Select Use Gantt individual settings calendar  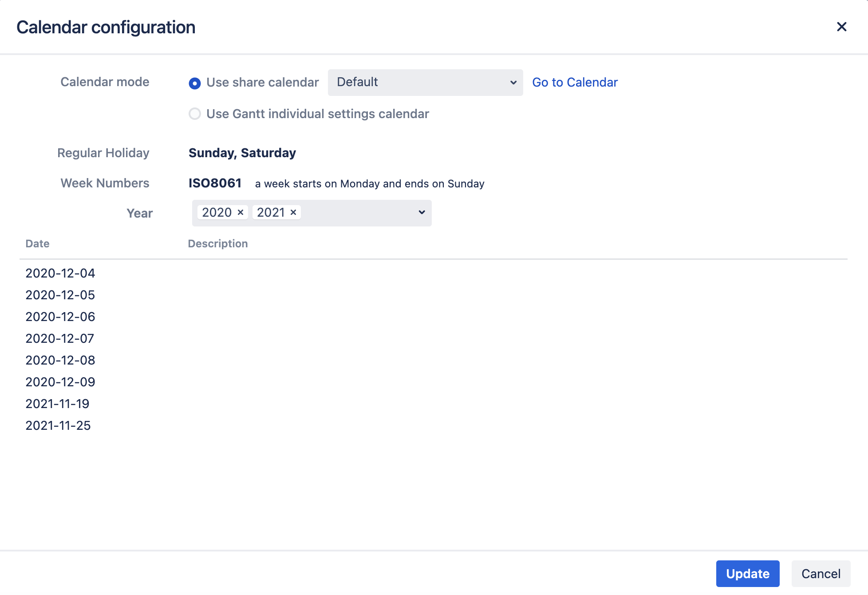point(195,114)
